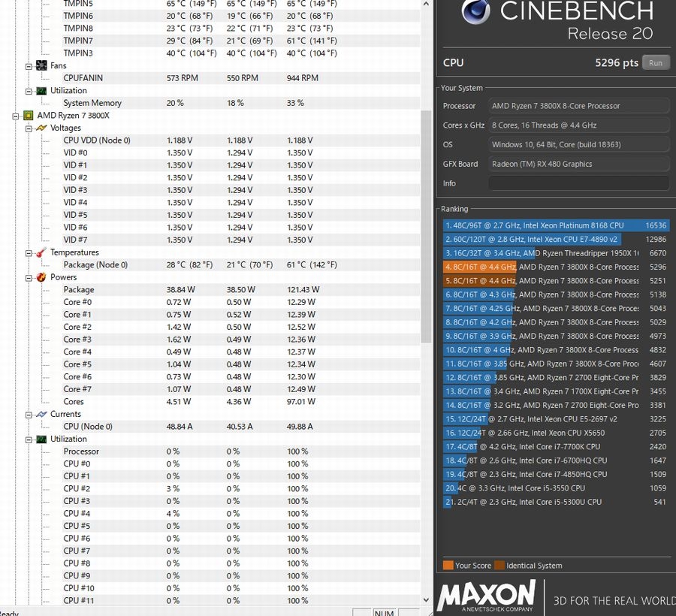Select ranking entry Intel Xeon X5650
The image size is (676, 616).
[x=555, y=433]
